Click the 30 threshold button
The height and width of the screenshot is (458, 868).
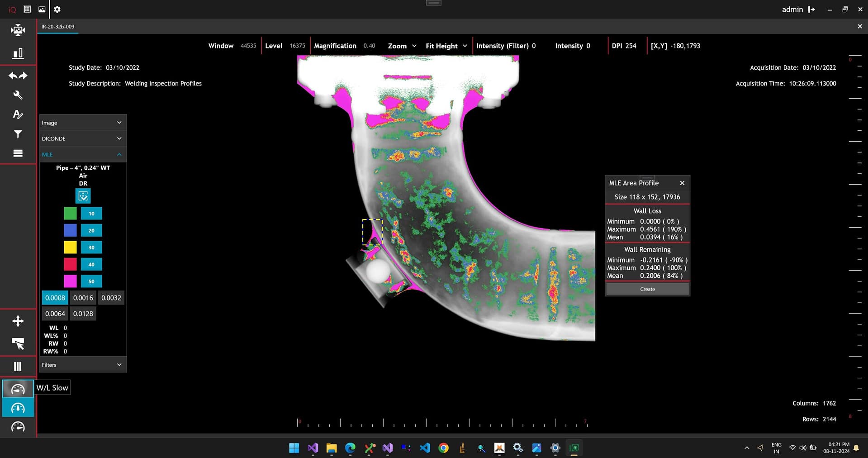click(91, 248)
